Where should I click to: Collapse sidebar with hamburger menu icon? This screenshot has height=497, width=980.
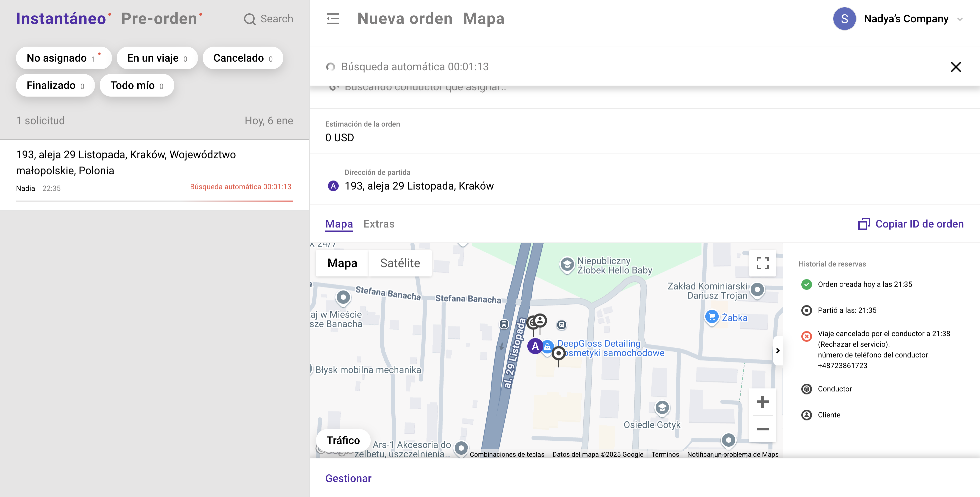(x=333, y=19)
